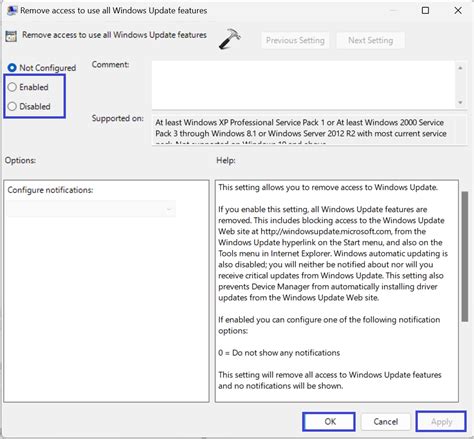Click the Cancel button
Screen dimensions: 474x439
coord(385,422)
